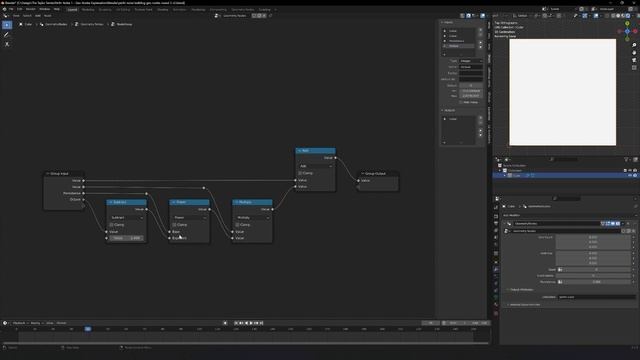Click the viewport zoom magnifier icon
Viewport: 640px width, 360px height.
(634, 45)
